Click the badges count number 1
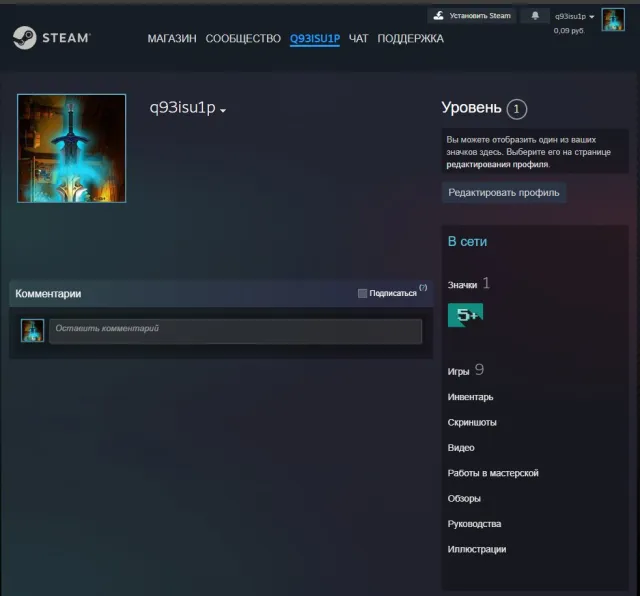The height and width of the screenshot is (596, 640). click(486, 283)
